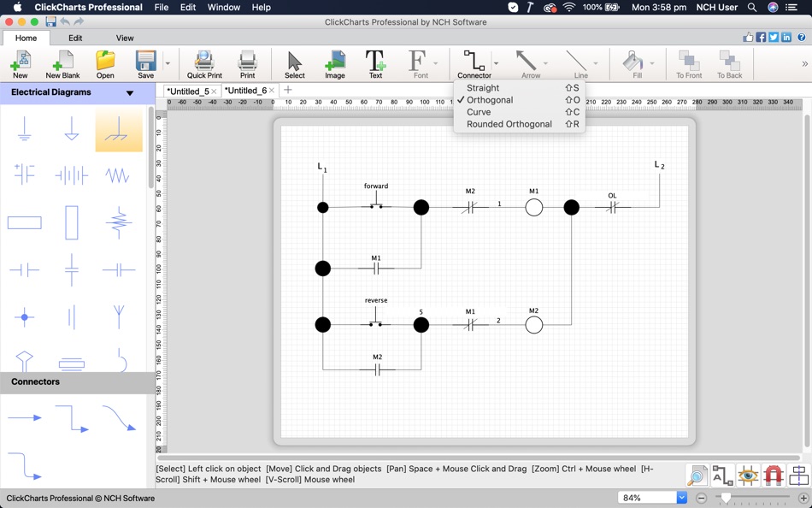The image size is (812, 508).
Task: Switch to the Home ribbon tab
Action: [26, 38]
